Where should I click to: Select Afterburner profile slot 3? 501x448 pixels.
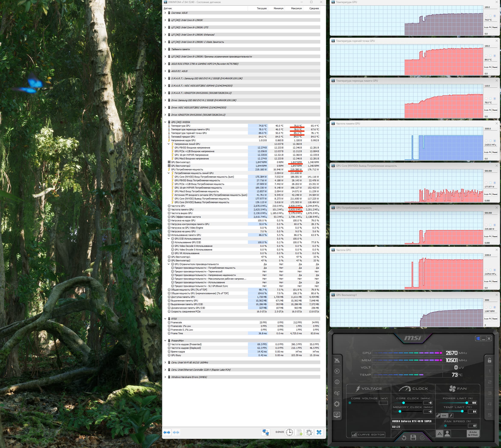[489, 393]
